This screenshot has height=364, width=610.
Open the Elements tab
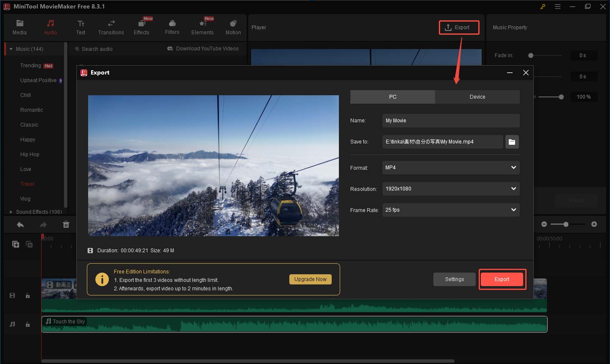(202, 27)
